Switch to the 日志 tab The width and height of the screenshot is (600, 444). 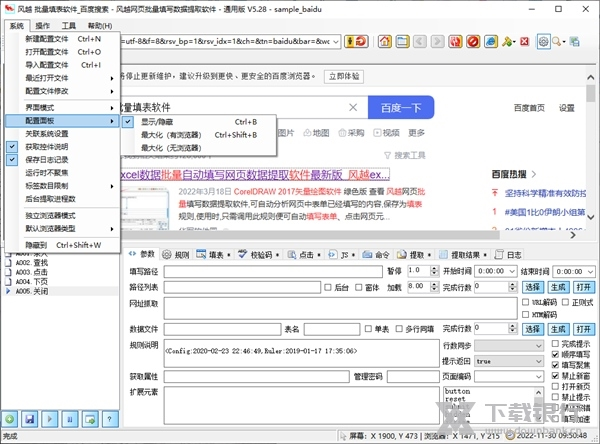508,255
